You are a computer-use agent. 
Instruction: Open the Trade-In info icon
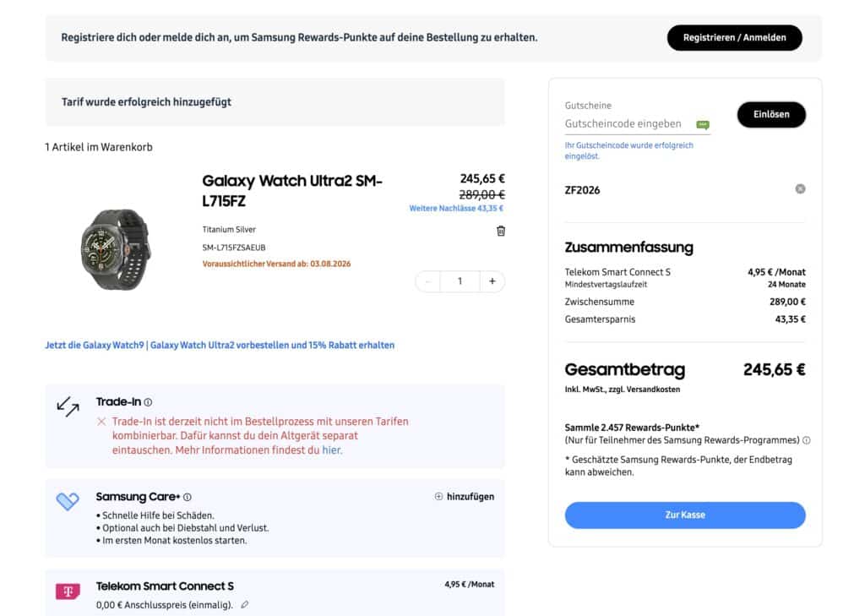[148, 402]
